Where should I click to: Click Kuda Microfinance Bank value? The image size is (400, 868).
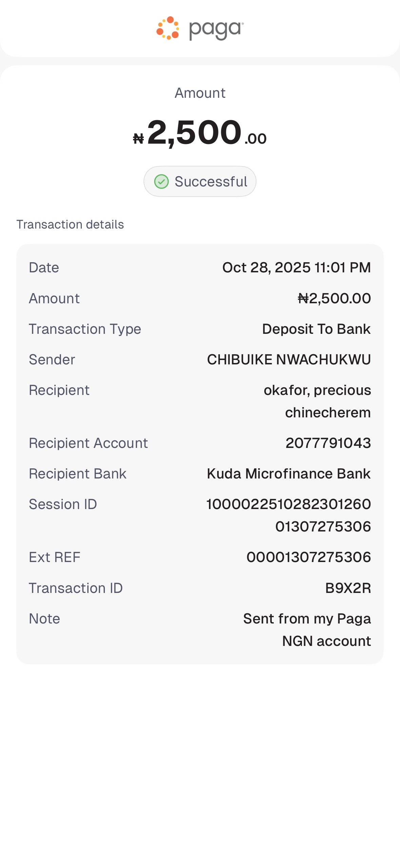click(x=289, y=474)
